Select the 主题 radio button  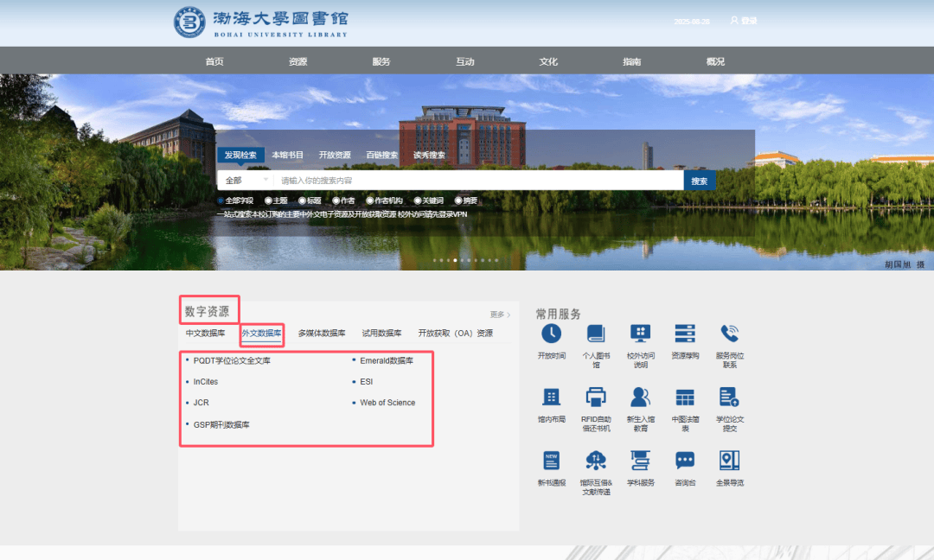tap(268, 200)
